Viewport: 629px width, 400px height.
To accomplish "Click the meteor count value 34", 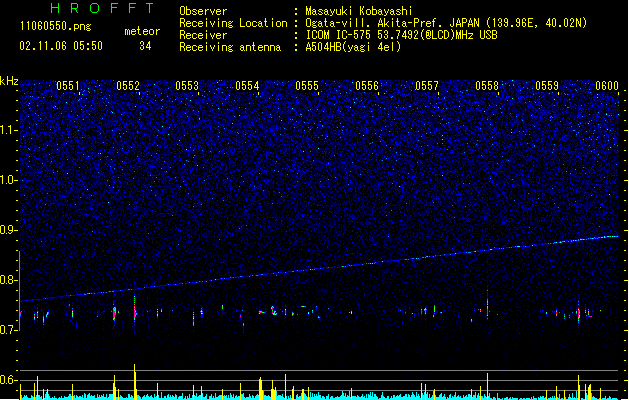I will (x=145, y=46).
